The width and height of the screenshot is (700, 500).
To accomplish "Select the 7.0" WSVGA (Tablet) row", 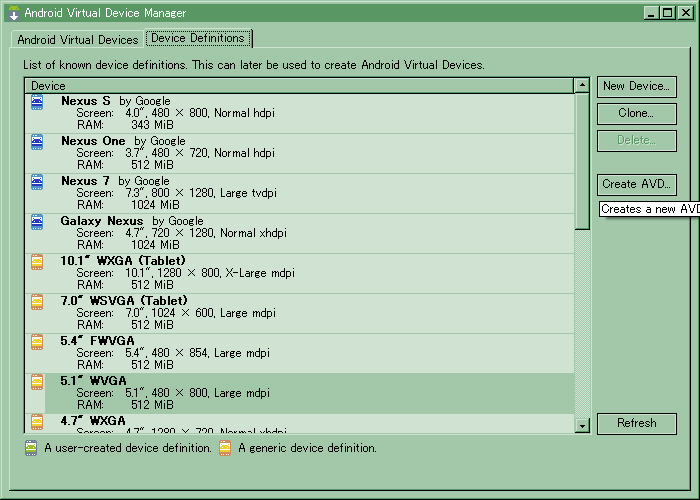I will tap(299, 313).
